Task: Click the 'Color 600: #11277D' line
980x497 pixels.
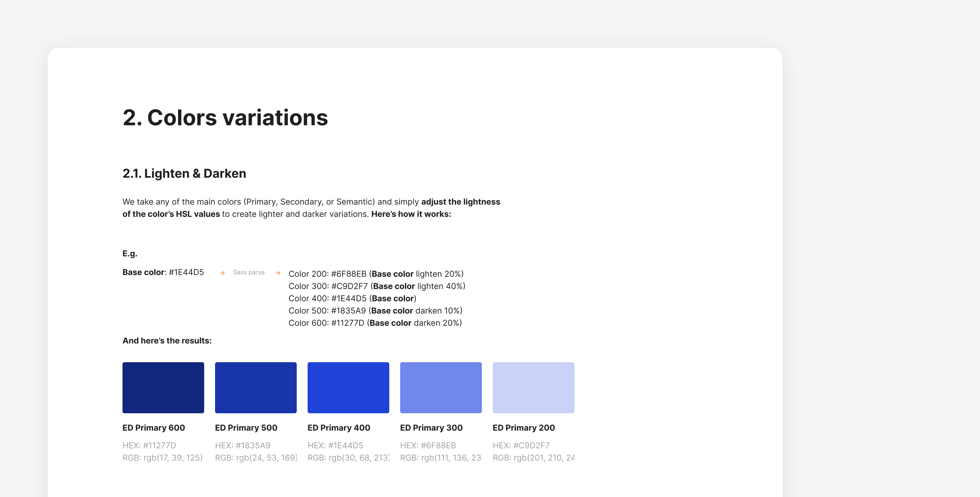Action: tap(375, 323)
